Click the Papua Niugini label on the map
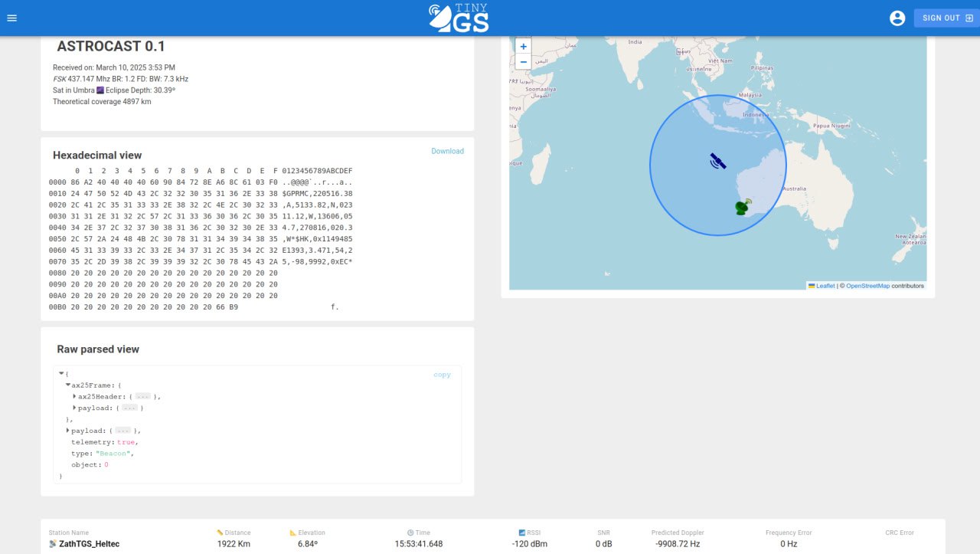Screen dimensions: 980x554 tap(831, 125)
